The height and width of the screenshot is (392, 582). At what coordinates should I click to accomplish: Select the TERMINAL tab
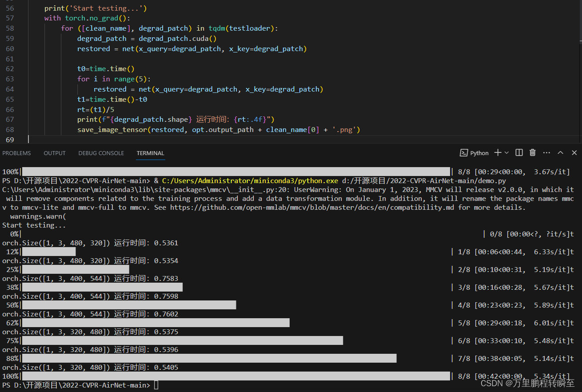click(151, 153)
